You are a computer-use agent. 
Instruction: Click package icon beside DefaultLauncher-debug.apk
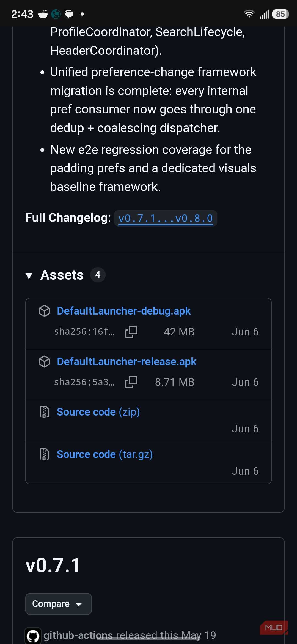(45, 311)
